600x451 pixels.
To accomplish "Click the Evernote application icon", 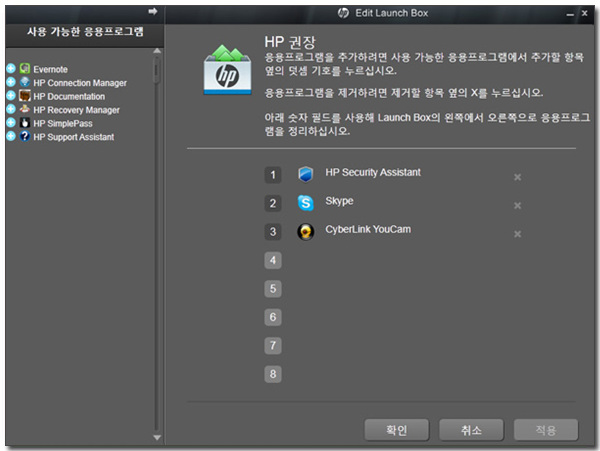I will pos(25,68).
